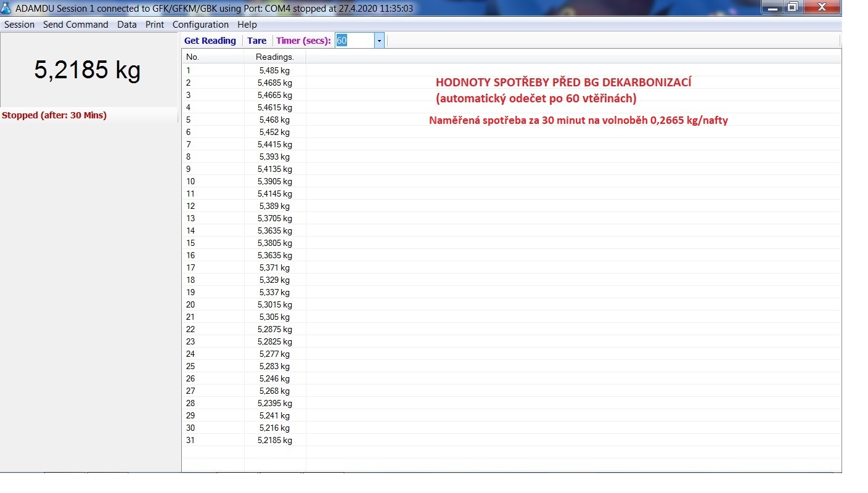Select reading 5,4615 kg in row 4
The height and width of the screenshot is (493, 868).
(275, 107)
